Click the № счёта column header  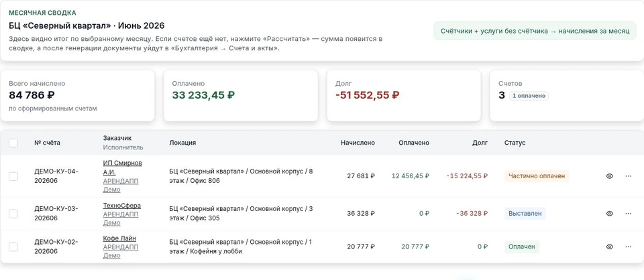[x=47, y=143]
